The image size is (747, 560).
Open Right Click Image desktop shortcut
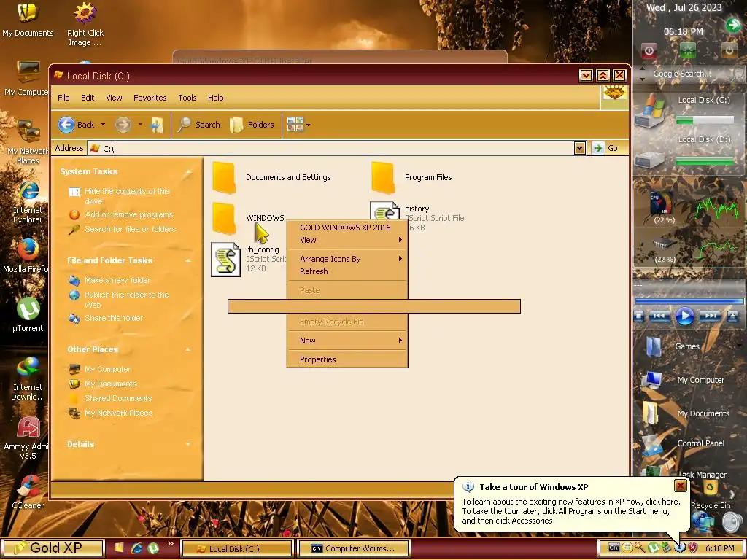point(85,13)
